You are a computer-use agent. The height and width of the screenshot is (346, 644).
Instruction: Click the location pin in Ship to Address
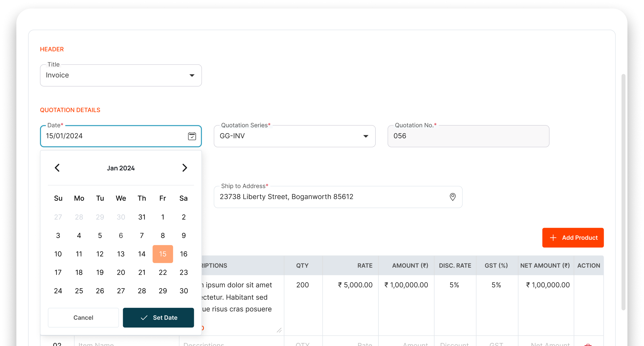click(x=453, y=197)
